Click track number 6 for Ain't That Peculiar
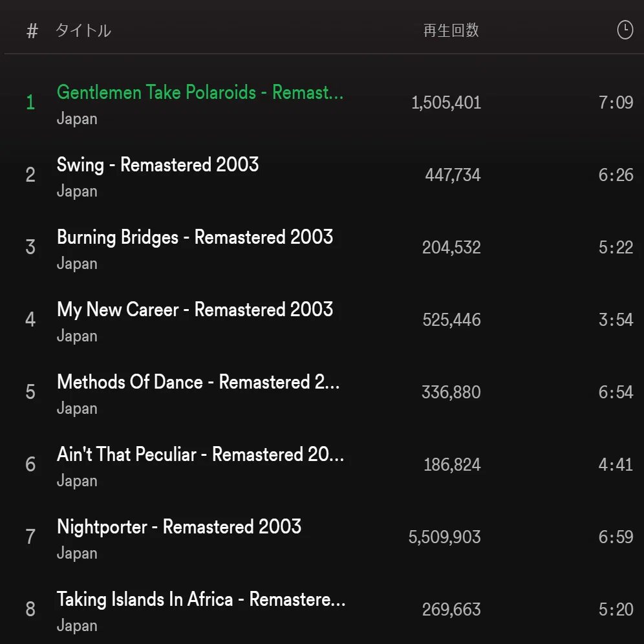The width and height of the screenshot is (644, 644). (x=30, y=464)
